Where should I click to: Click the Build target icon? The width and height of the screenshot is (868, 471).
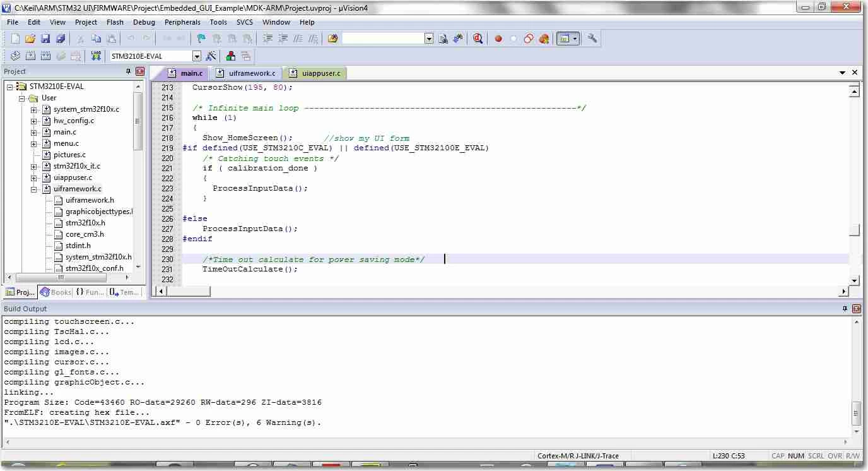tap(30, 56)
